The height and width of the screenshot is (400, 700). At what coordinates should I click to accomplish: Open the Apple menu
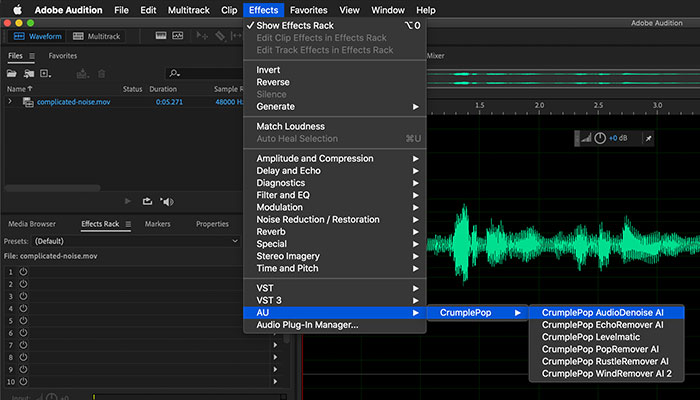pyautogui.click(x=17, y=10)
